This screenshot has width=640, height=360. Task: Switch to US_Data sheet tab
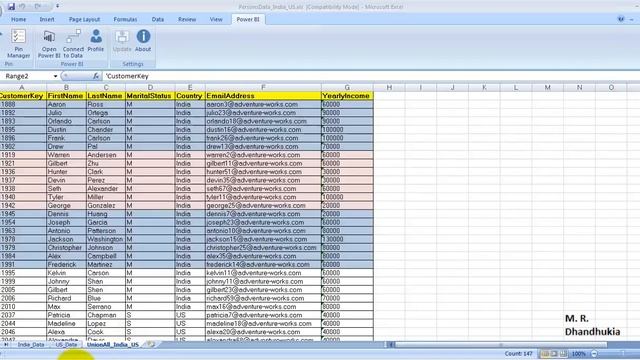[66, 345]
